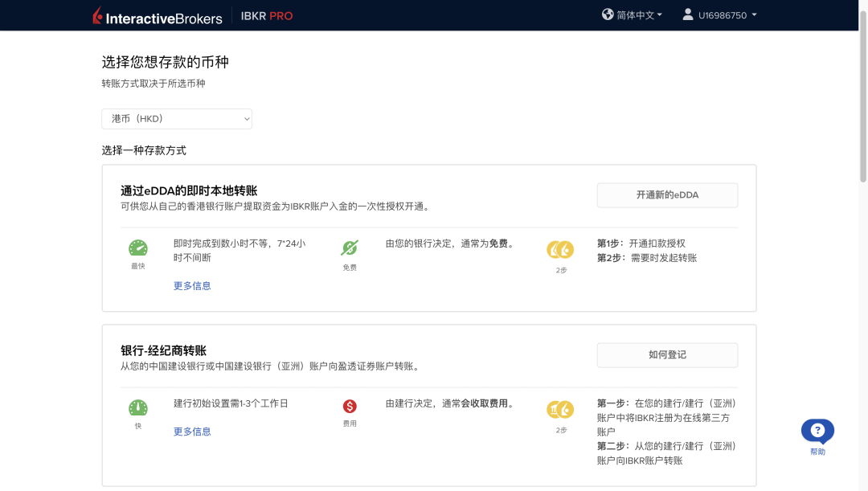868x491 pixels.
Task: Open the blue help chat bubble
Action: [x=817, y=431]
